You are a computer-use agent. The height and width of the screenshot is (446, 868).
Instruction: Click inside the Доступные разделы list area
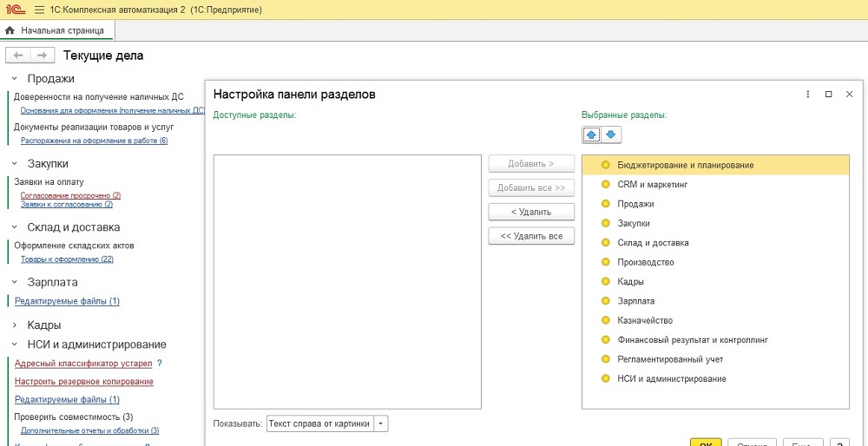point(348,282)
